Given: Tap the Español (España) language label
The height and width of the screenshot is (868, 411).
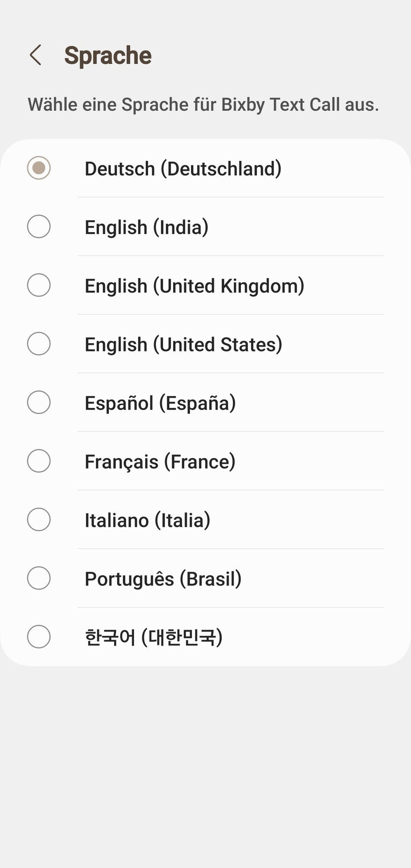Looking at the screenshot, I should (160, 403).
